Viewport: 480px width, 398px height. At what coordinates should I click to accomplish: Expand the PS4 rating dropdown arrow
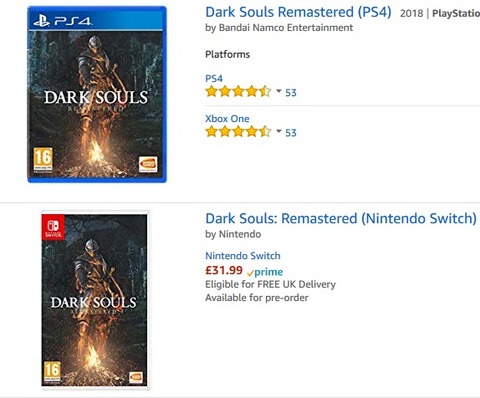point(279,91)
